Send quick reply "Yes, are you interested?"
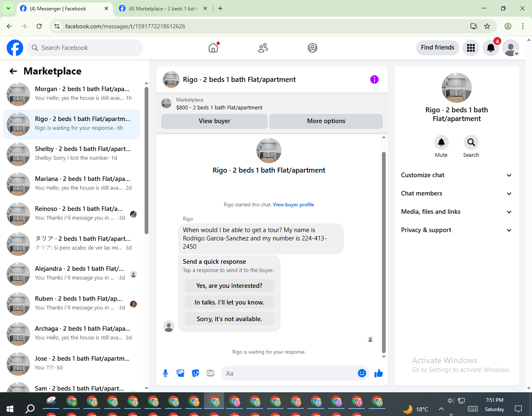The height and width of the screenshot is (416, 532). tap(229, 286)
